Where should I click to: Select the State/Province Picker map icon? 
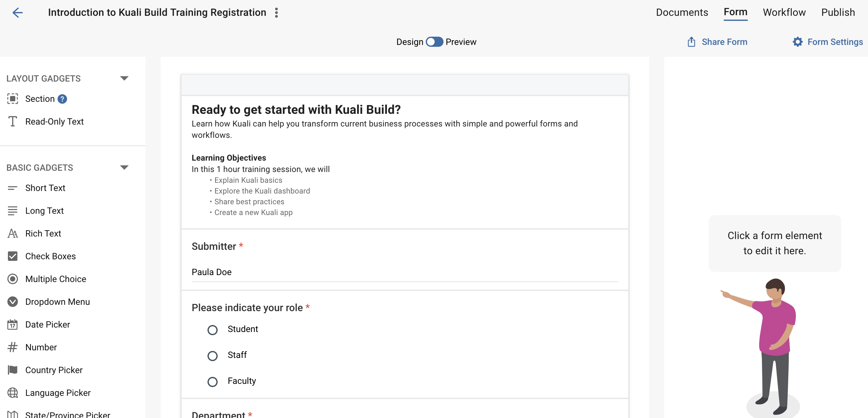pyautogui.click(x=12, y=415)
